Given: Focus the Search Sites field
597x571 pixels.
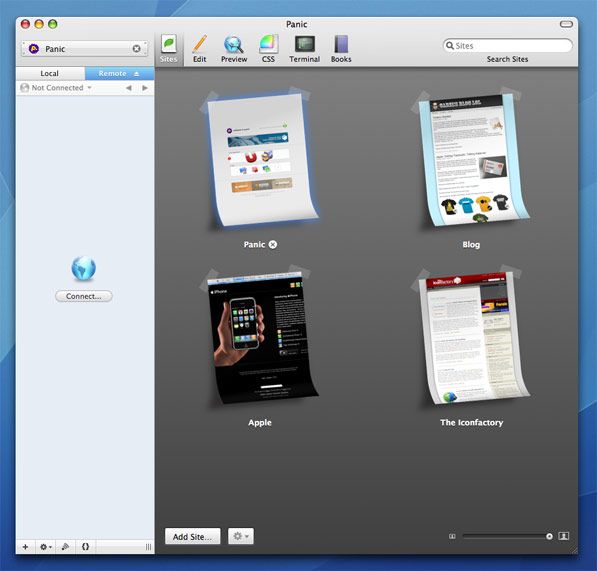Looking at the screenshot, I should pyautogui.click(x=508, y=46).
